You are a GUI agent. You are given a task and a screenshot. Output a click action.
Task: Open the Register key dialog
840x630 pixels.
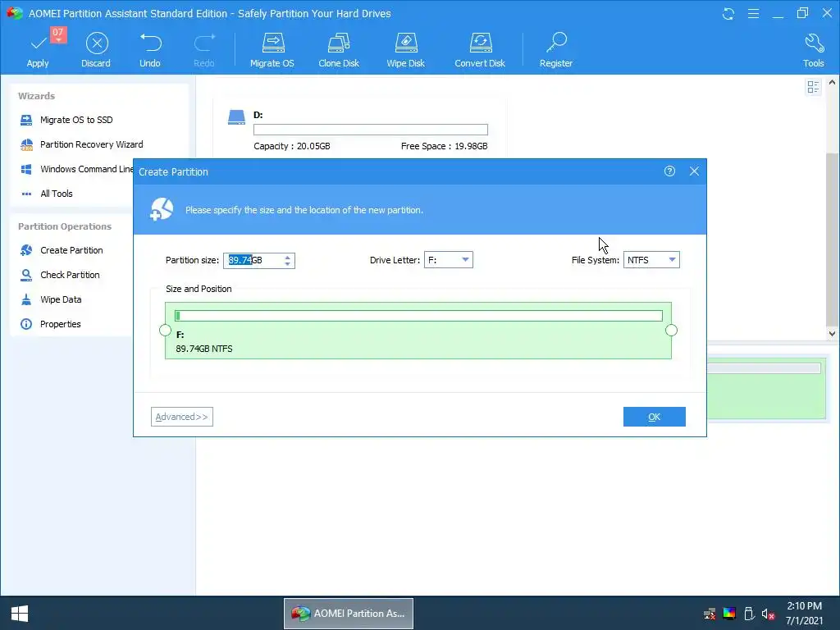pos(556,50)
